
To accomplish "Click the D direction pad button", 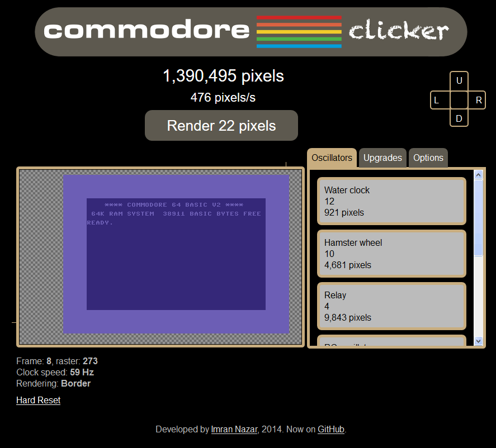I will coord(459,118).
